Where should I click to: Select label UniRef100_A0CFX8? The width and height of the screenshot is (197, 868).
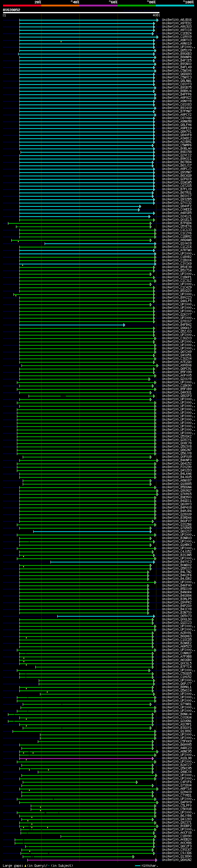click(176, 833)
